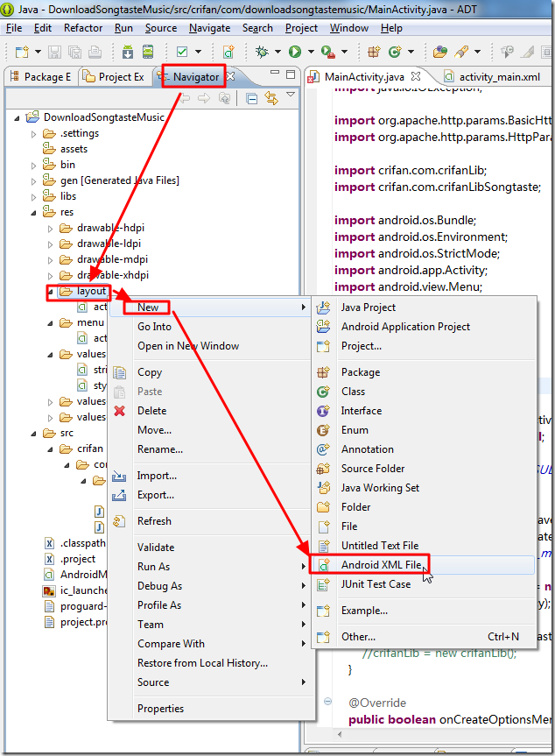Select gen [Generated Java Files] folder
This screenshot has height=756, width=555.
pos(119,180)
